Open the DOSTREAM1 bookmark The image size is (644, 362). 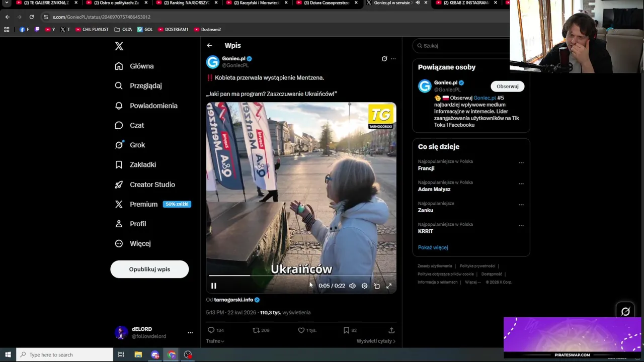[x=173, y=29]
